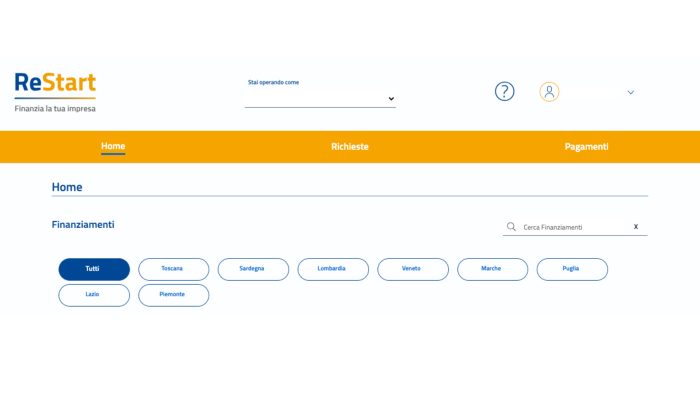Pick the Piemonte region filter
This screenshot has width=700, height=394.
[x=174, y=295]
